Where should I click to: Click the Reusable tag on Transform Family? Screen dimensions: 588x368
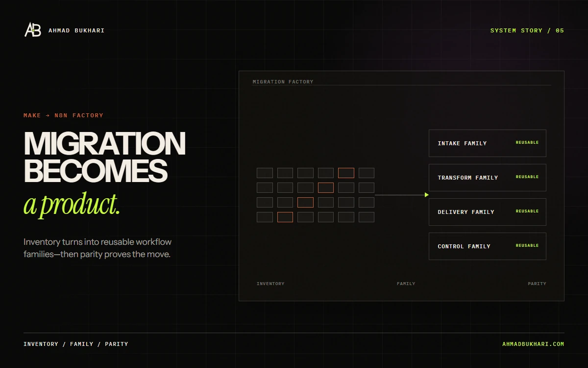pos(527,177)
